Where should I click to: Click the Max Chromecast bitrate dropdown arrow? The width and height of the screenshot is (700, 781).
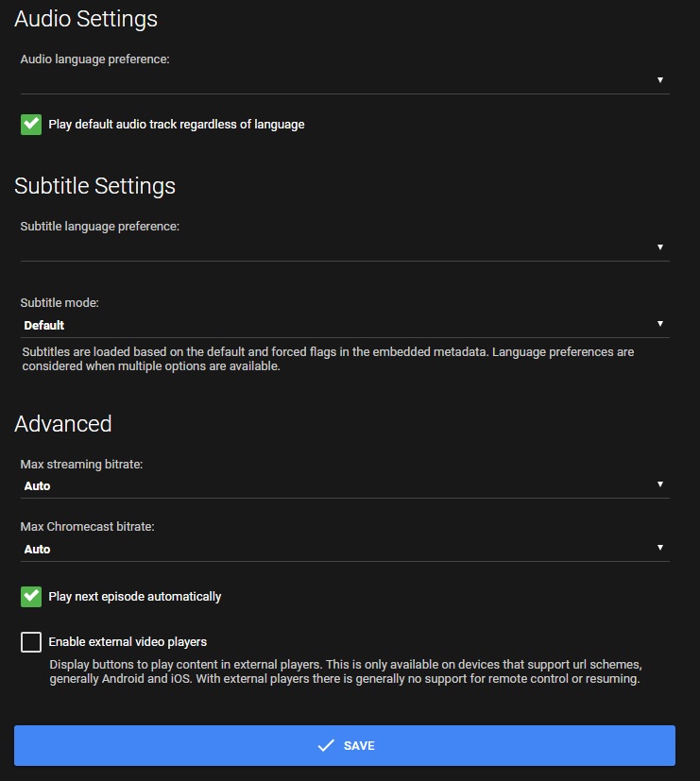[x=659, y=549]
